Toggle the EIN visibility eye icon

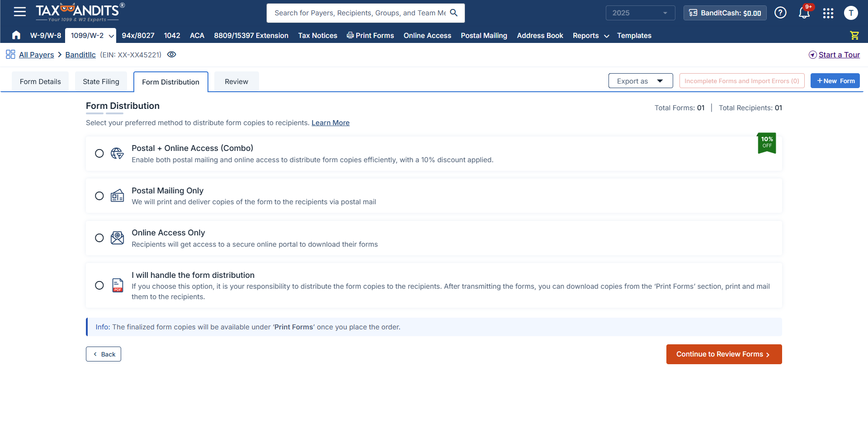pos(171,54)
